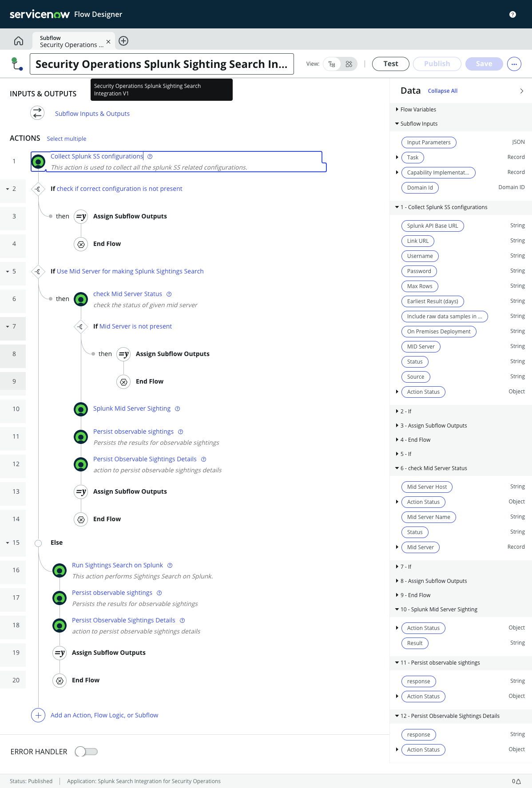This screenshot has height=788, width=532.
Task: Switch to the tree view layout icon
Action: coord(332,64)
